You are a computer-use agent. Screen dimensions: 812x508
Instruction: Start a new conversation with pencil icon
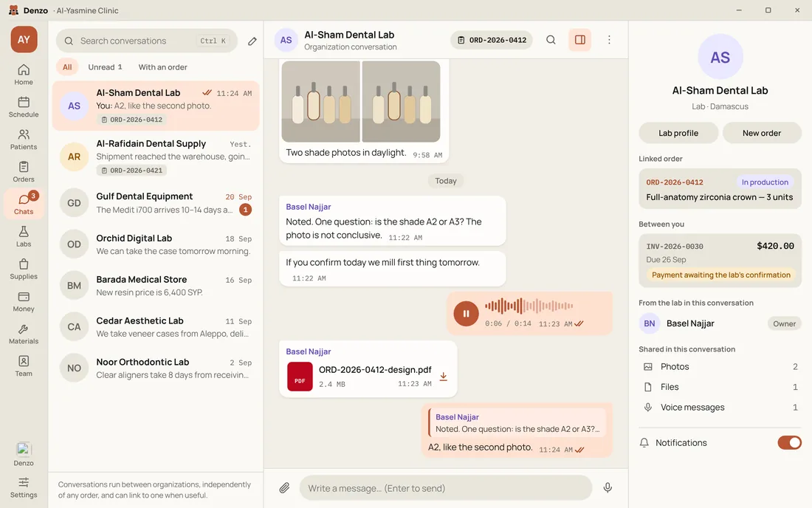coord(252,41)
